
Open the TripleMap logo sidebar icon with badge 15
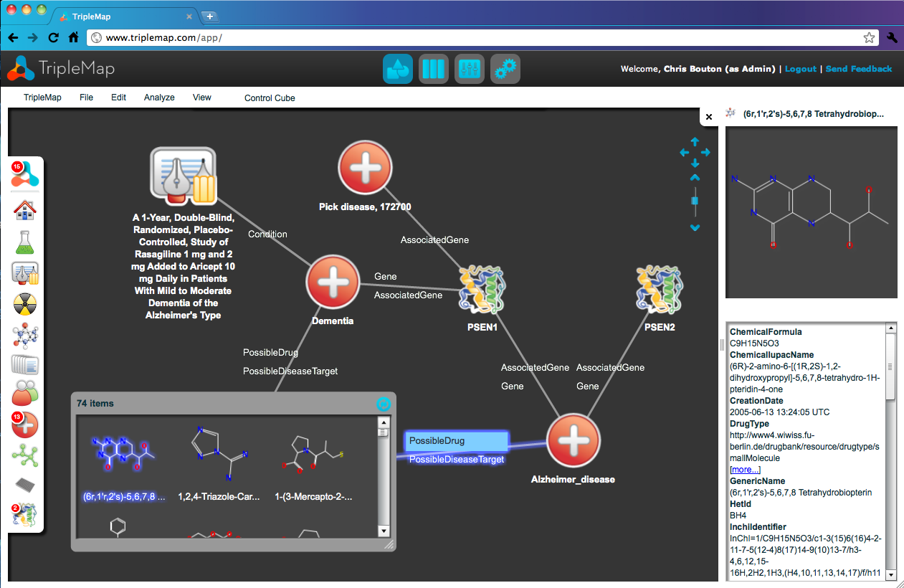pyautogui.click(x=25, y=176)
